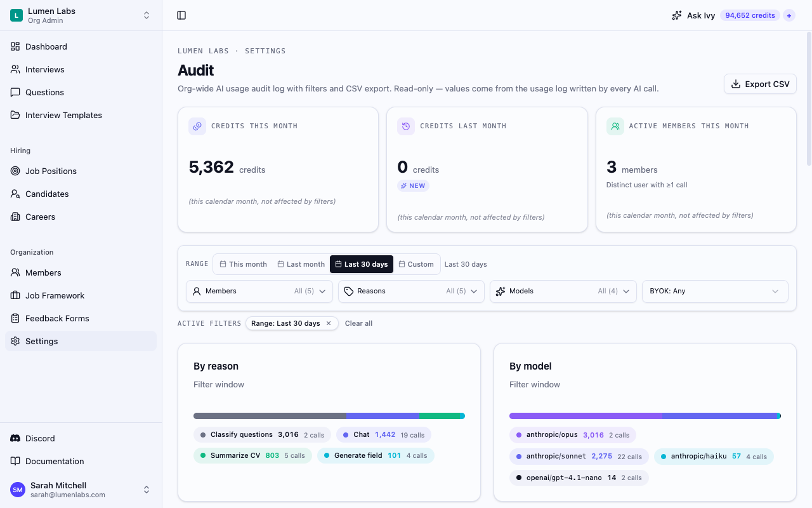Click the Candidates person-search icon
The height and width of the screenshot is (508, 812).
pos(15,194)
